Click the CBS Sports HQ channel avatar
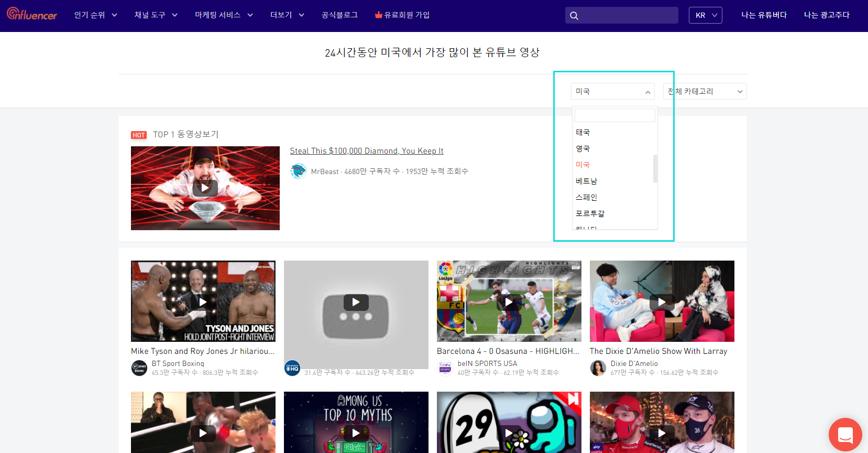 (292, 368)
